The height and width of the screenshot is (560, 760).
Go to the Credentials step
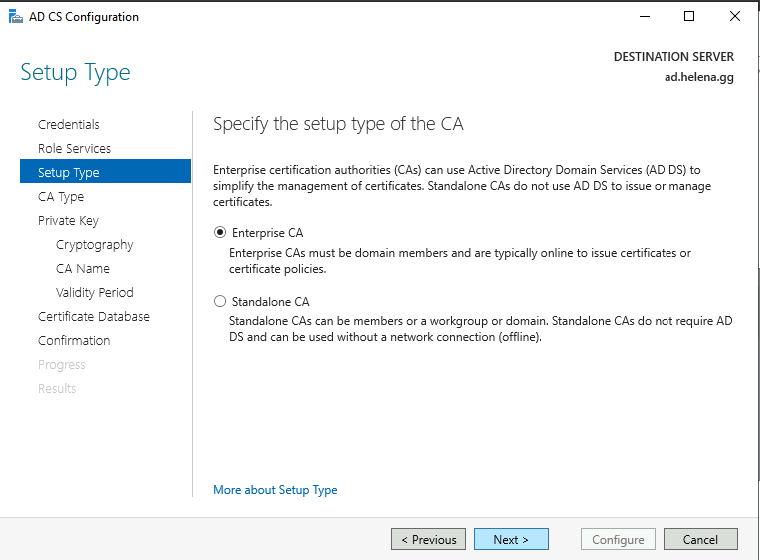(69, 125)
